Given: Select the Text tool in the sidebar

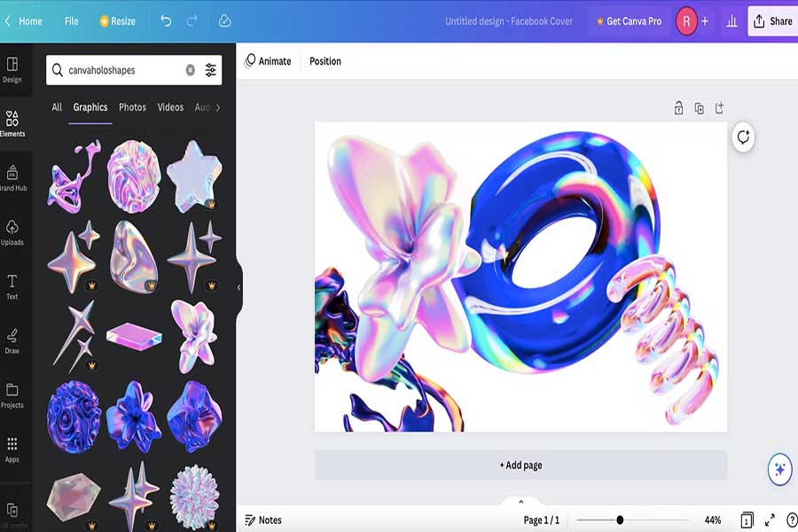Looking at the screenshot, I should tap(12, 286).
